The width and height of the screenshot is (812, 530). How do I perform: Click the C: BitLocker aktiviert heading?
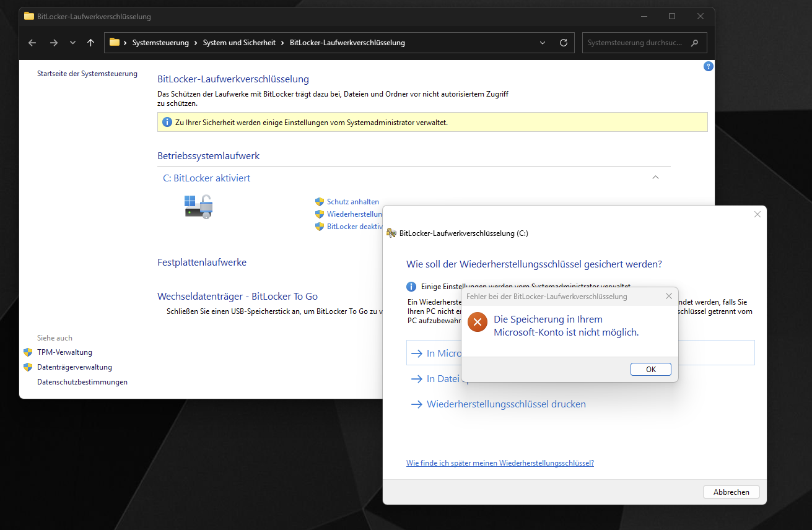[207, 178]
